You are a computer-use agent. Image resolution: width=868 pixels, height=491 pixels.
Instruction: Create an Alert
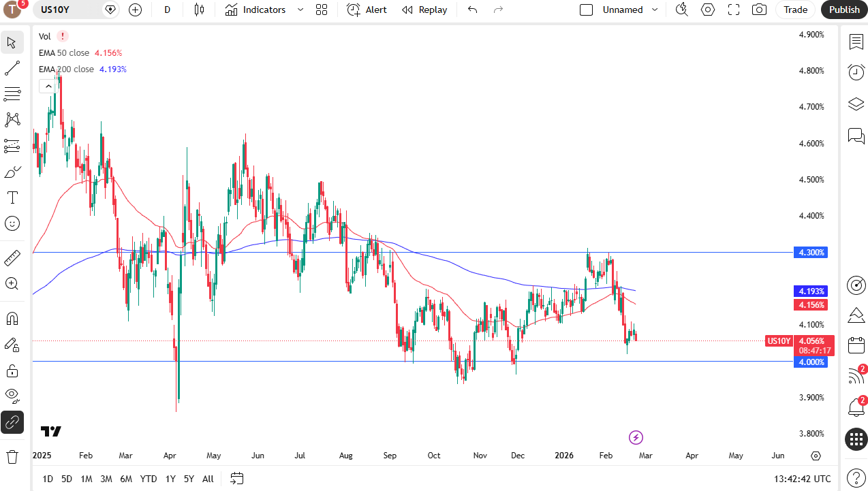coord(367,10)
